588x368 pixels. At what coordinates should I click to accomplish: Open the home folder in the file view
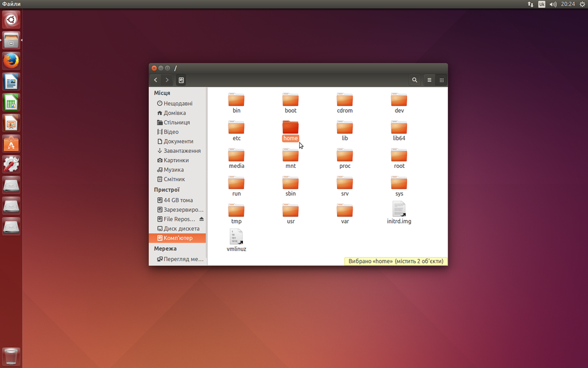tap(291, 128)
